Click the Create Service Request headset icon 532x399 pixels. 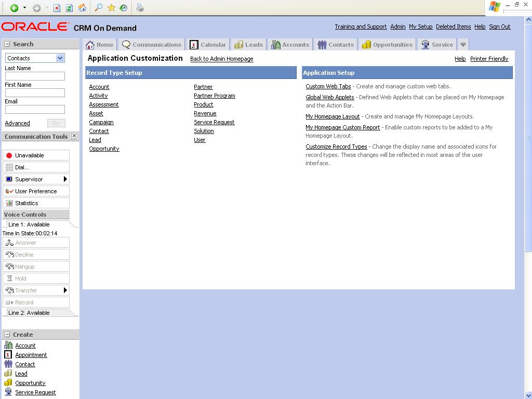click(x=8, y=392)
